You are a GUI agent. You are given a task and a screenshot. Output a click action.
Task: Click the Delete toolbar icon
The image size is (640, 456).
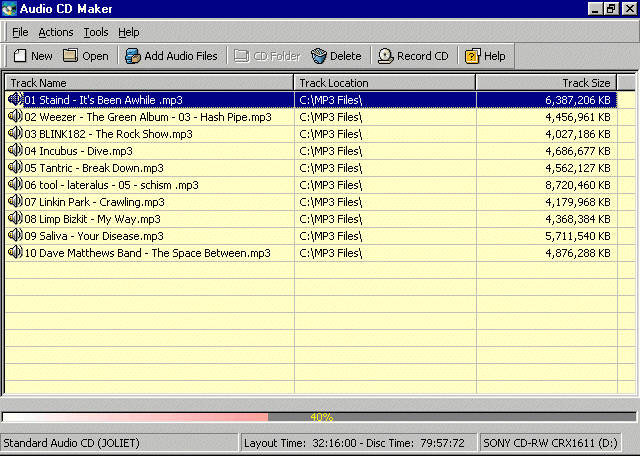coord(318,56)
